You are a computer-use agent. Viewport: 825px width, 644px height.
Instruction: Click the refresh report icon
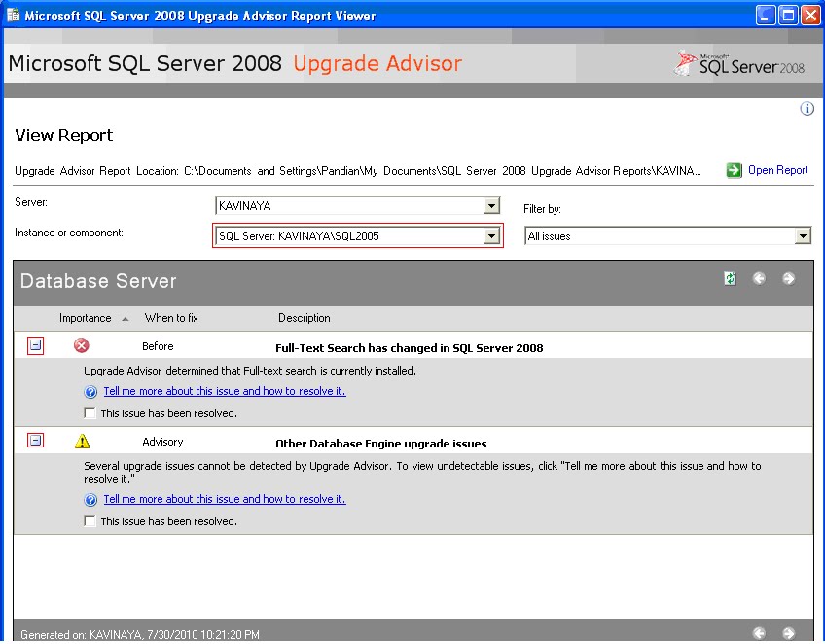click(x=730, y=279)
